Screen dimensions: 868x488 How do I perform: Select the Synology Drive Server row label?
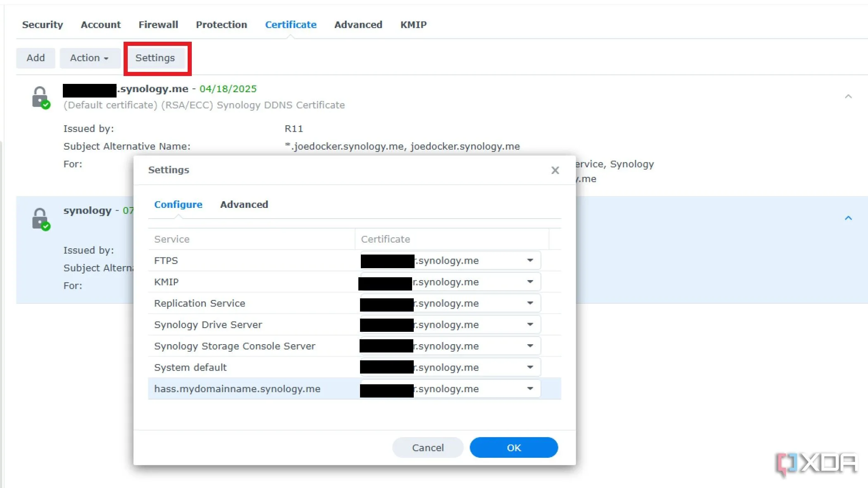tap(208, 325)
